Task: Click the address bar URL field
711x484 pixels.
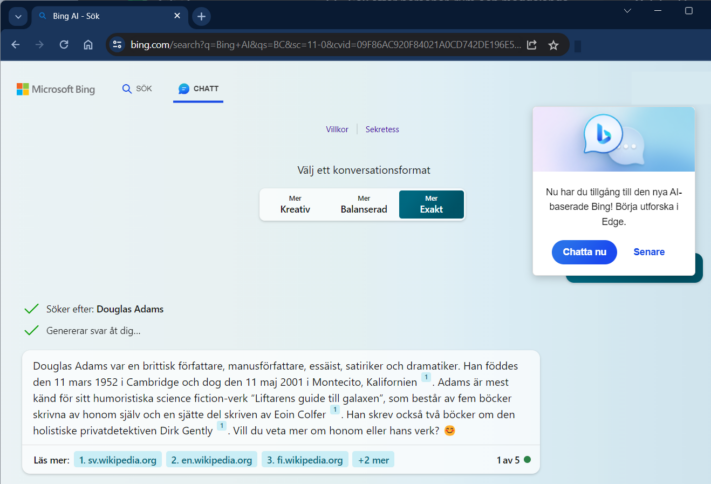Action: pyautogui.click(x=320, y=45)
